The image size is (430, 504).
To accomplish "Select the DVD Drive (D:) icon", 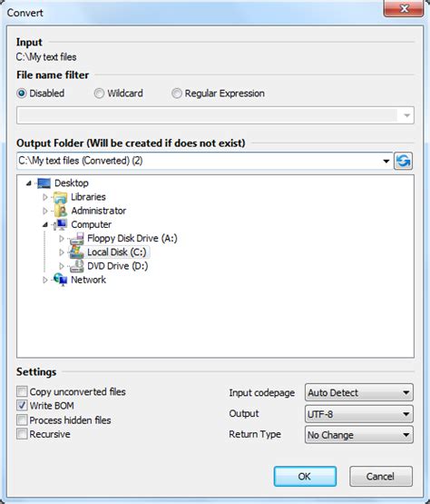I will pyautogui.click(x=77, y=266).
